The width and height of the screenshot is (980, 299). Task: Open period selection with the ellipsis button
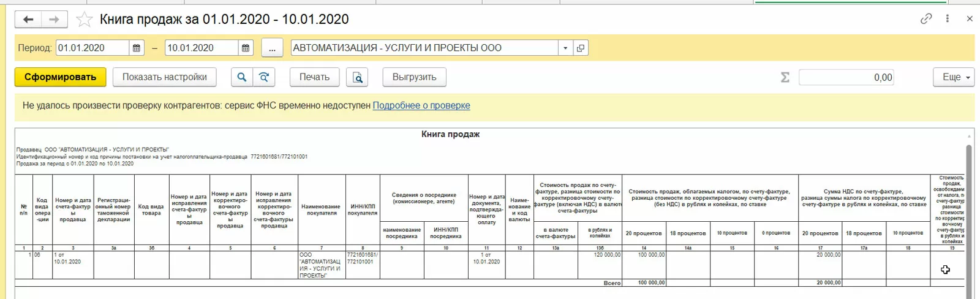(272, 48)
